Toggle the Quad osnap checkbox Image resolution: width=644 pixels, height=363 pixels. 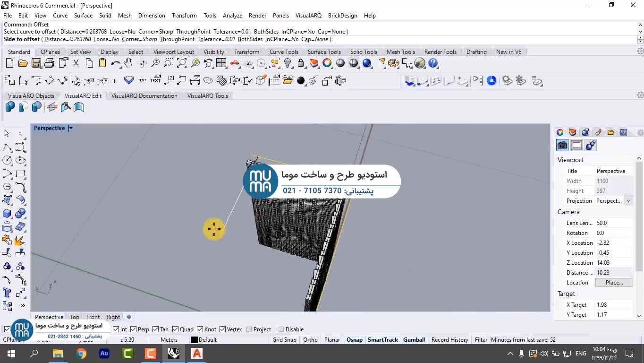pyautogui.click(x=176, y=329)
